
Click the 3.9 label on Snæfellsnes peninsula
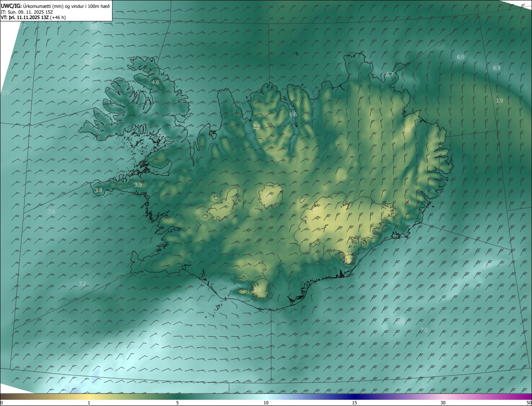(138, 185)
